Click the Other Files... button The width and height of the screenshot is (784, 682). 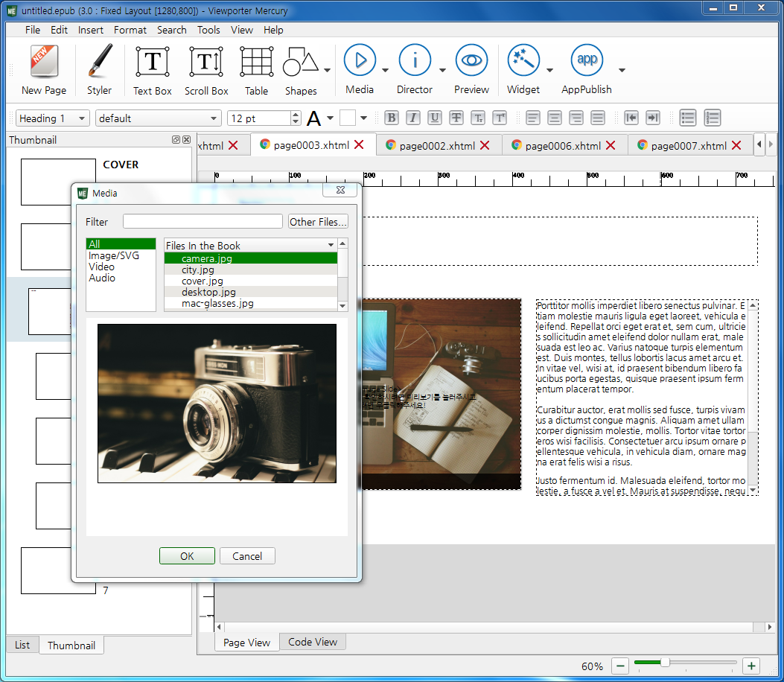point(318,221)
